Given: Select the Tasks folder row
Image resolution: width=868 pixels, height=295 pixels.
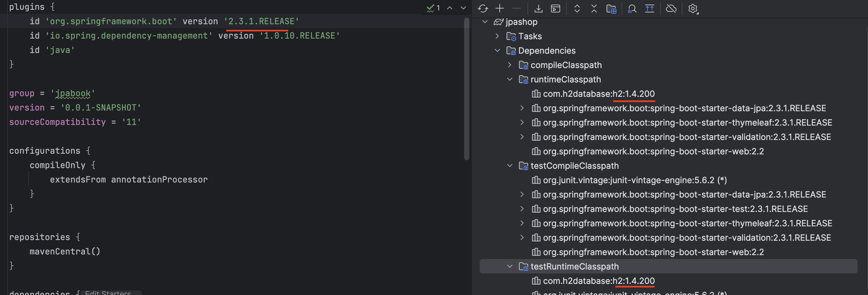Looking at the screenshot, I should (x=669, y=36).
